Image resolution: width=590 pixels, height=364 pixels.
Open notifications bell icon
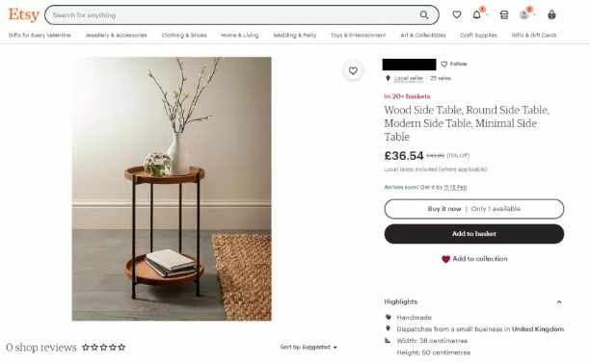[x=477, y=14]
